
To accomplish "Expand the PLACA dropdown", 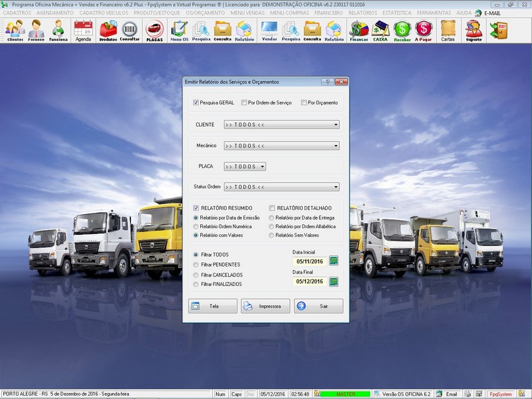I will coord(245,166).
